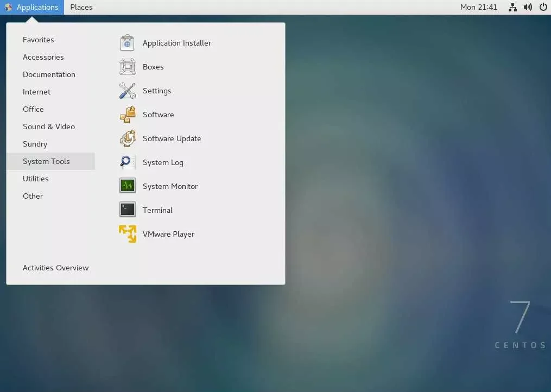The image size is (551, 392).
Task: Click the System Log label
Action: (163, 162)
